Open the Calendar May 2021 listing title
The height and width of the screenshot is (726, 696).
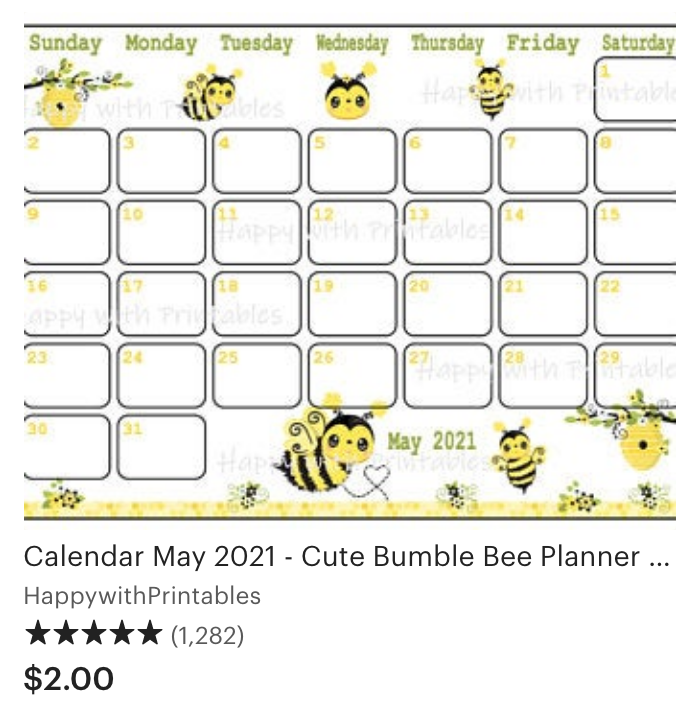[x=346, y=556]
